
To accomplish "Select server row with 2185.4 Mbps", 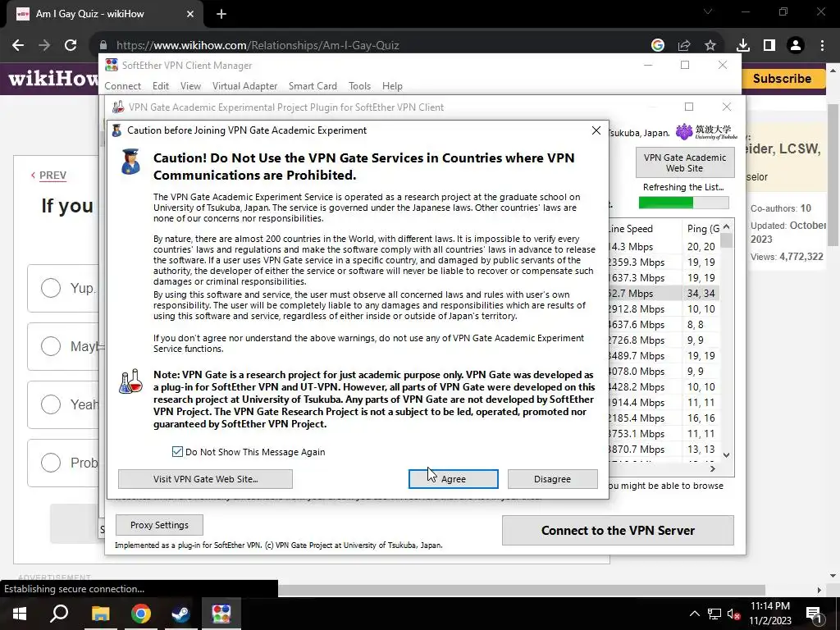I will click(x=664, y=418).
